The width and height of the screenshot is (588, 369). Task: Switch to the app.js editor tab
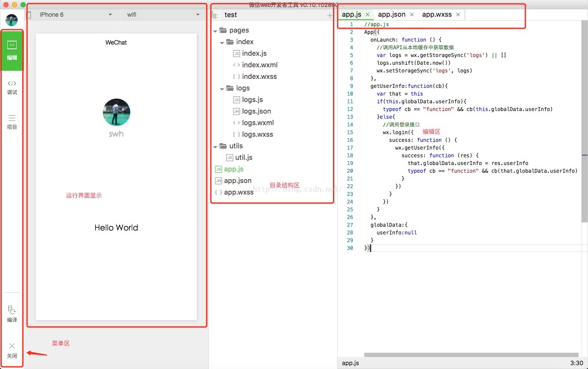(x=351, y=15)
